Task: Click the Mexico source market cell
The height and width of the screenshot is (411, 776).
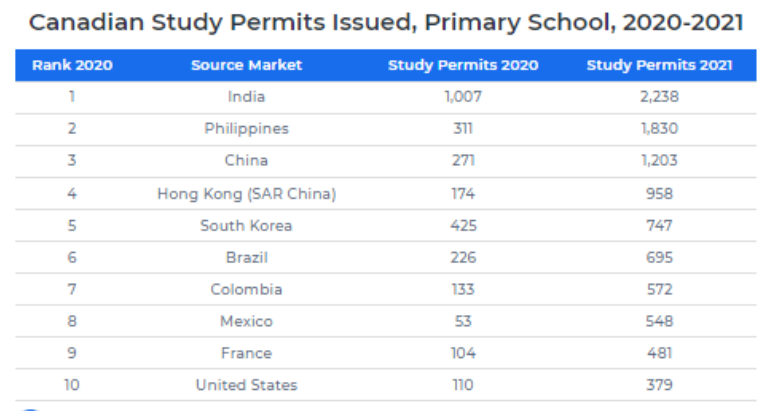Action: [246, 321]
